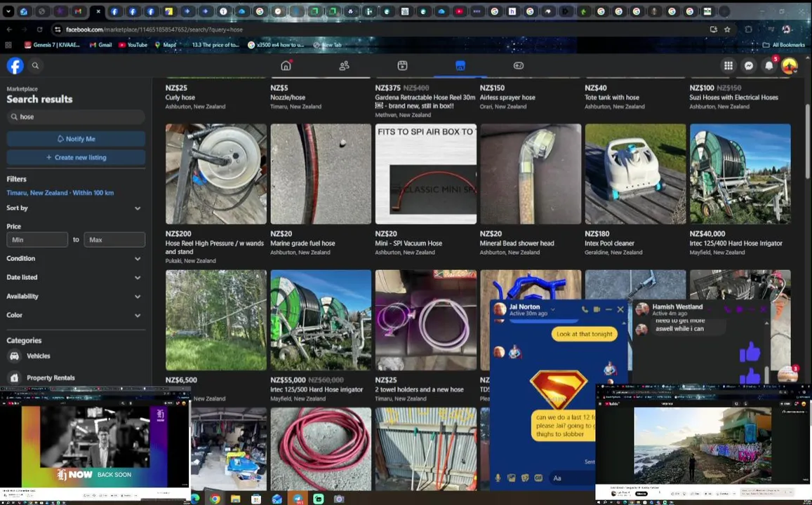This screenshot has width=812, height=505.
Task: Start a voice call with Jai Norton
Action: pyautogui.click(x=585, y=309)
